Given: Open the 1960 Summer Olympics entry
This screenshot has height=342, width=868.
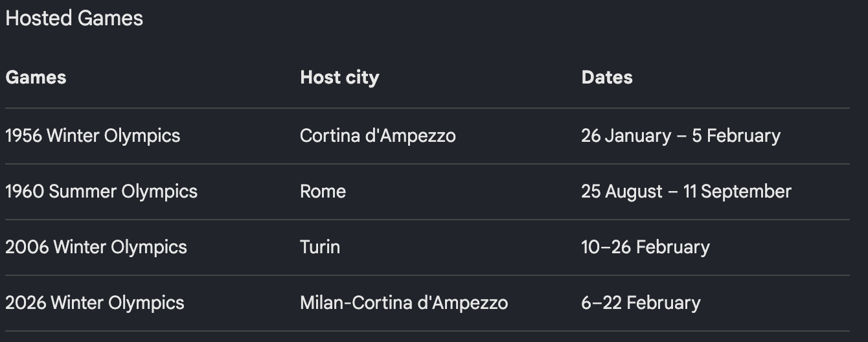Looking at the screenshot, I should point(101,192).
